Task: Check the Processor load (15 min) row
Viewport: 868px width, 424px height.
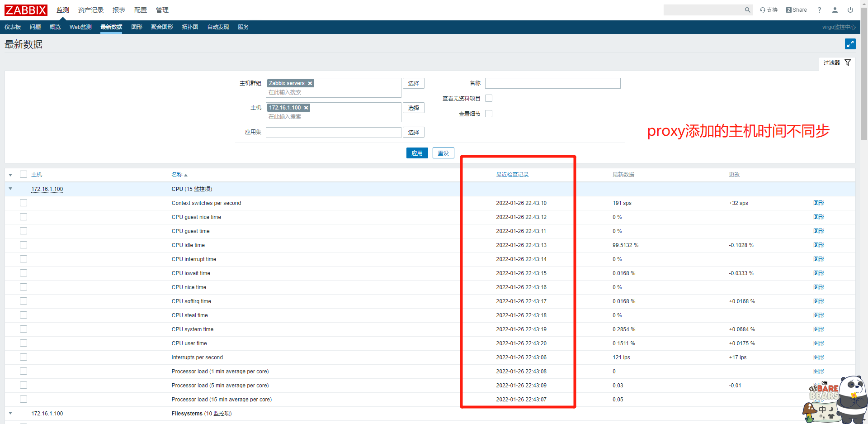Action: point(24,399)
